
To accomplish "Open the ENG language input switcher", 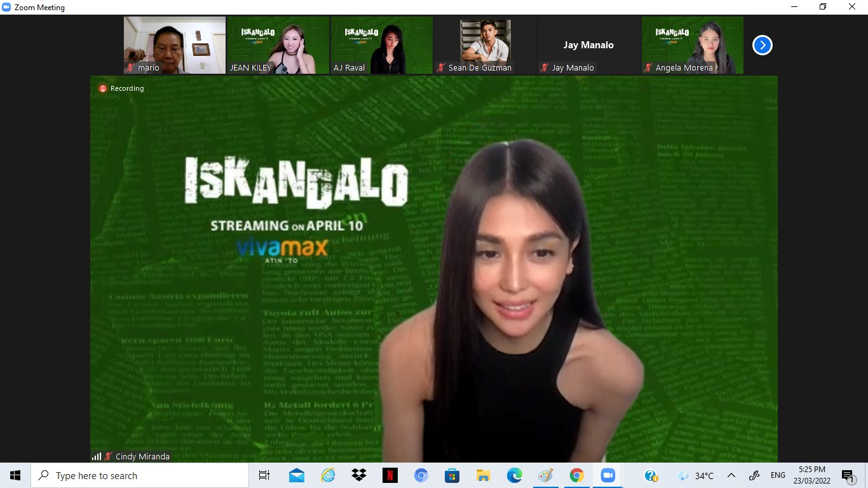I will [778, 475].
